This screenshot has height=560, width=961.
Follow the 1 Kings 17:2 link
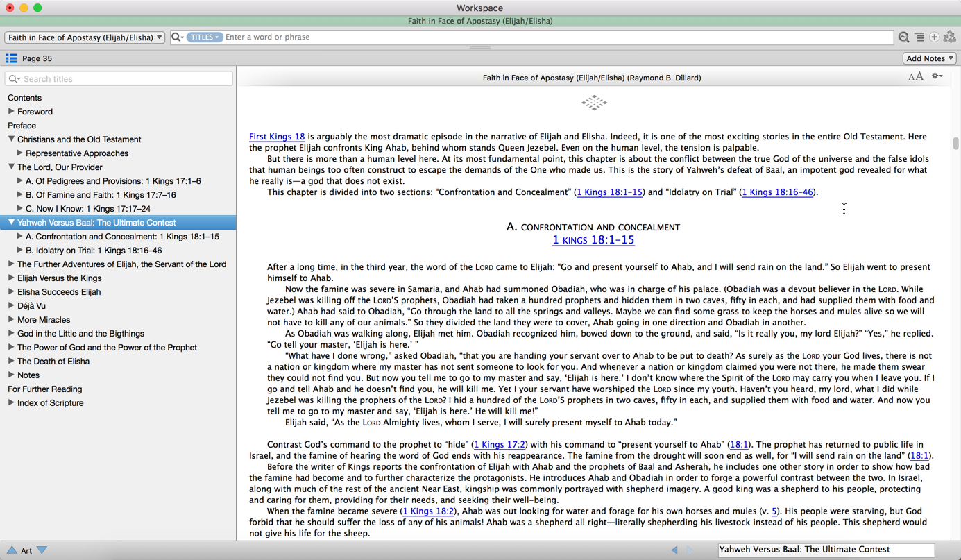tap(500, 445)
